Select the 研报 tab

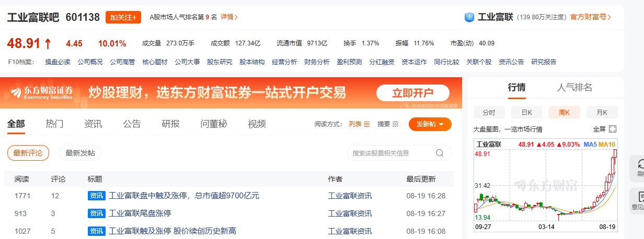(x=170, y=124)
